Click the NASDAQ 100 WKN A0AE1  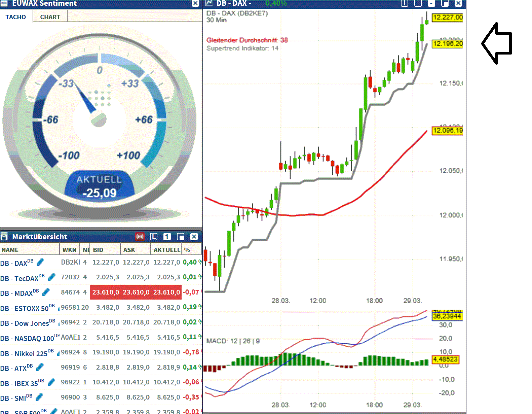point(71,337)
